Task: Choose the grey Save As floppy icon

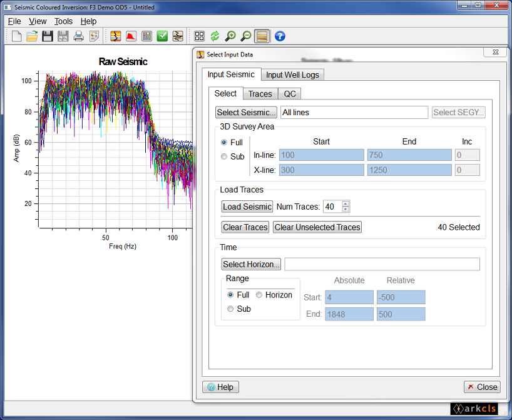Action: point(63,36)
